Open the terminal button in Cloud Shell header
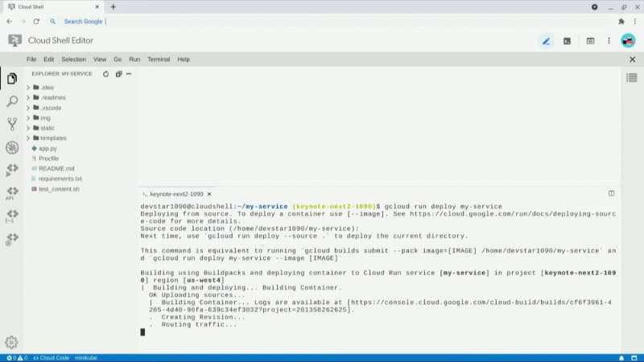This screenshot has height=362, width=644. click(568, 41)
